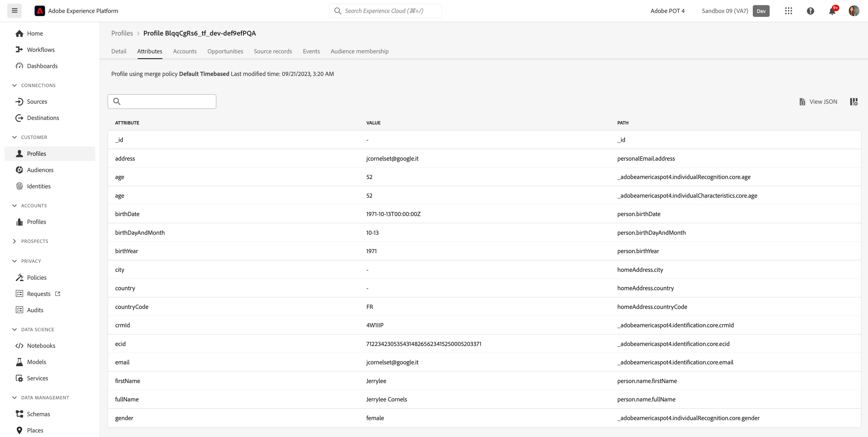
Task: Click the View JSON button
Action: point(818,102)
